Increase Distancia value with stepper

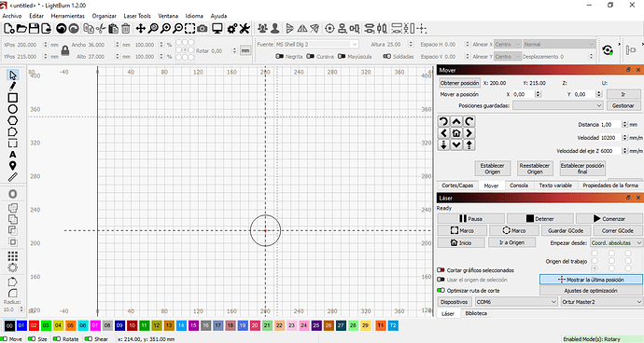coord(624,123)
